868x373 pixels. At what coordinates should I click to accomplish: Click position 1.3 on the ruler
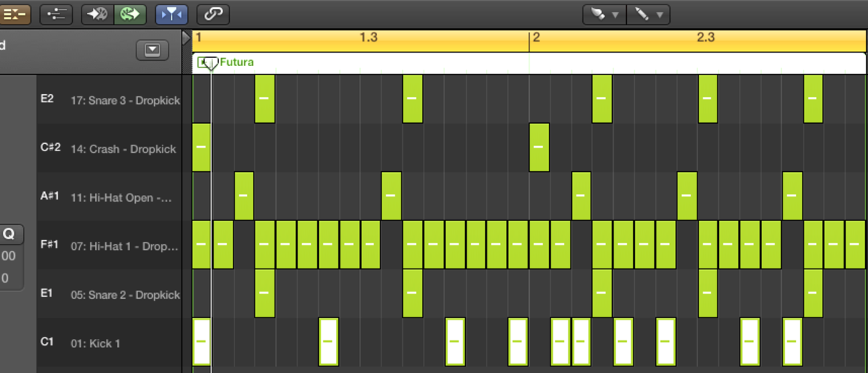pyautogui.click(x=368, y=38)
